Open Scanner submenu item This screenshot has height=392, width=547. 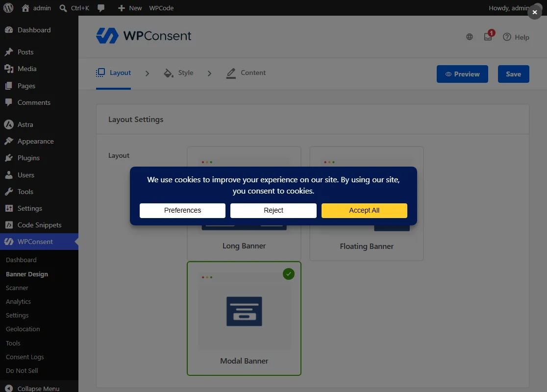pyautogui.click(x=17, y=288)
